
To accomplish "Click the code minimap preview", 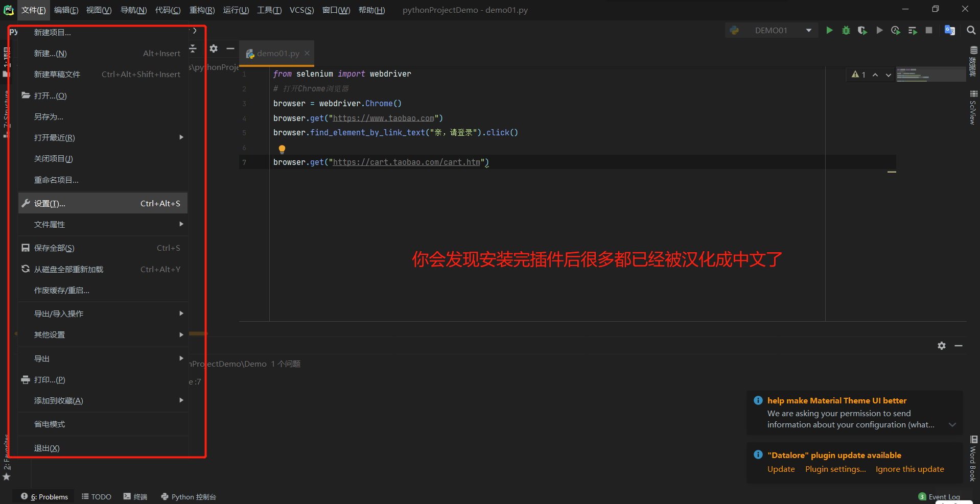I will (x=930, y=75).
